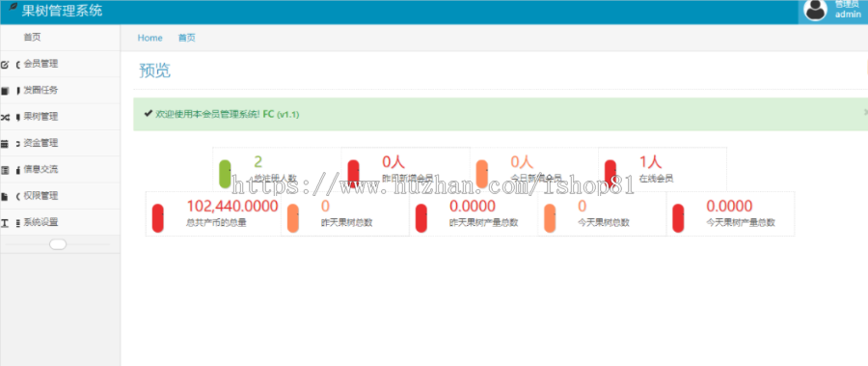The width and height of the screenshot is (868, 366).
Task: Click the icon beside 发圈任务
Action: point(5,91)
